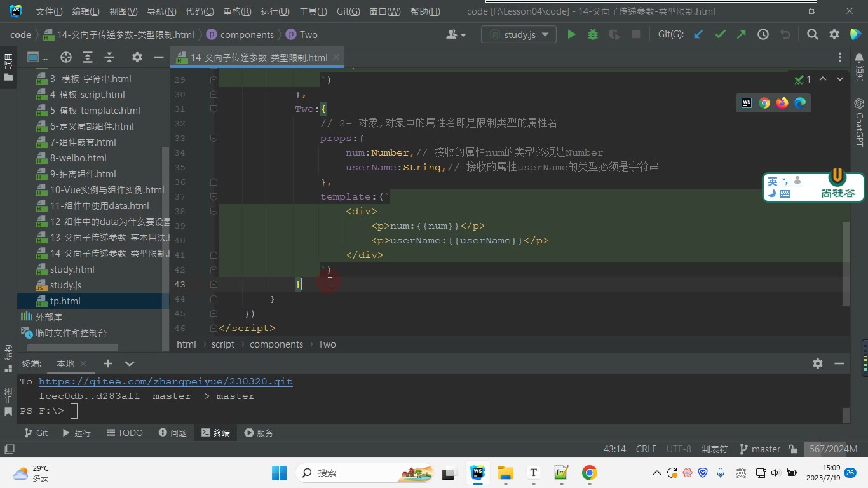Open the study.js run configuration dropdown
Screen dimensions: 868x488
coord(519,35)
